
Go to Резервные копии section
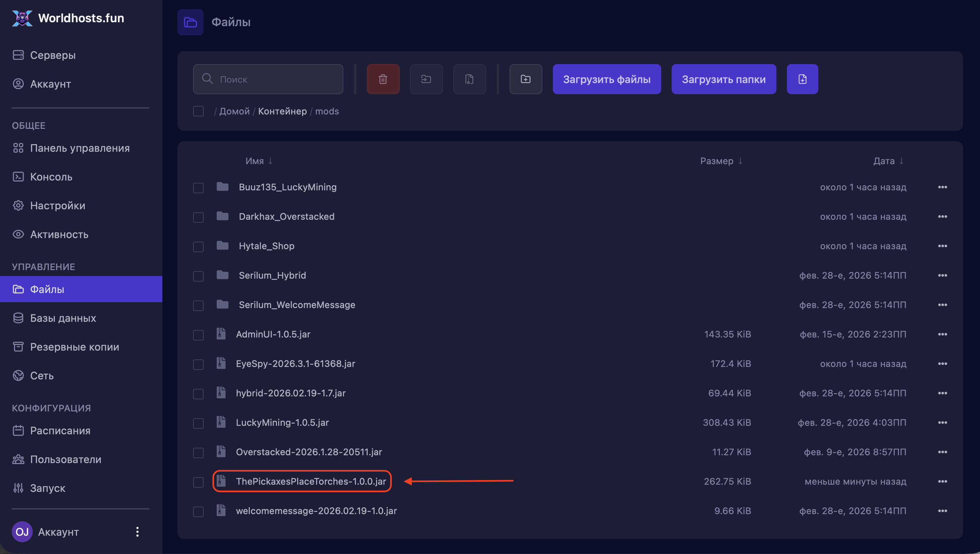[x=74, y=347]
